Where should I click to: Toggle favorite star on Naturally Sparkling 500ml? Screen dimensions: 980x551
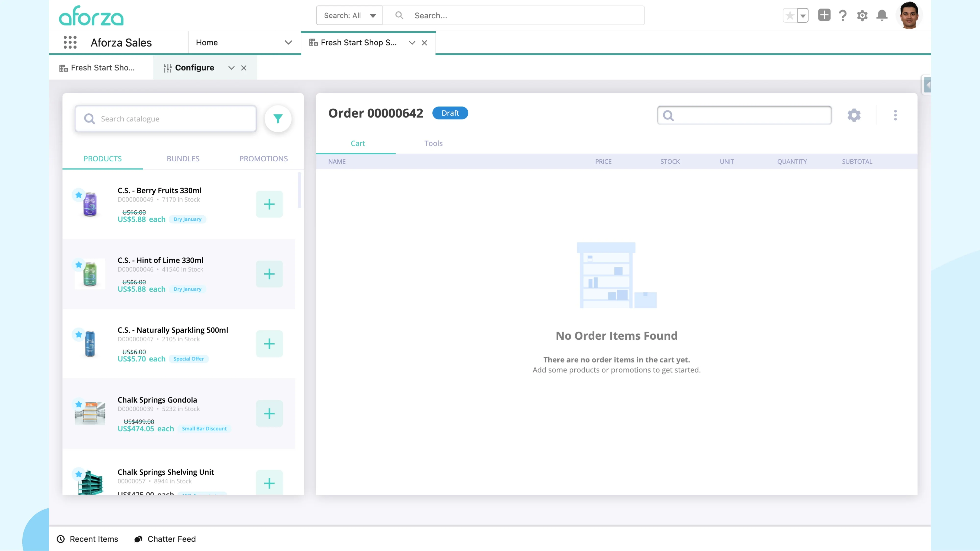[x=78, y=335]
